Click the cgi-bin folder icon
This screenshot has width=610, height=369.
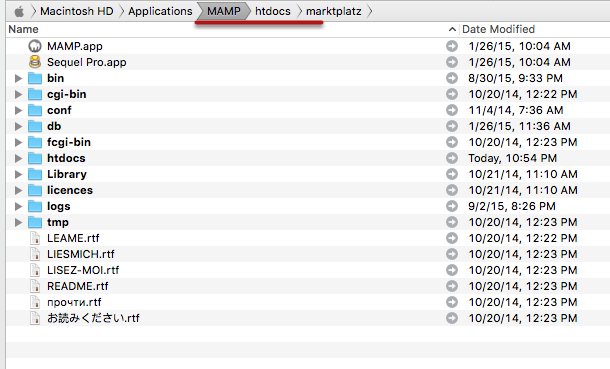coord(35,94)
